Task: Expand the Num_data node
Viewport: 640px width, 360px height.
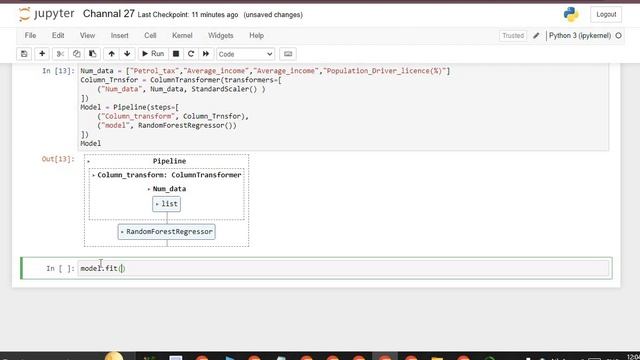Action: point(167,189)
